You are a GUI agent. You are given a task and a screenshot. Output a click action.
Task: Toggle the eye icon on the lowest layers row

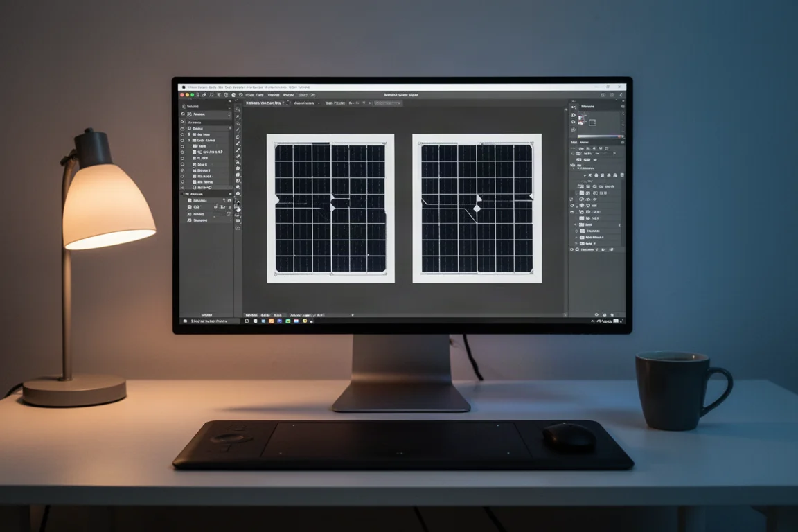(x=571, y=250)
